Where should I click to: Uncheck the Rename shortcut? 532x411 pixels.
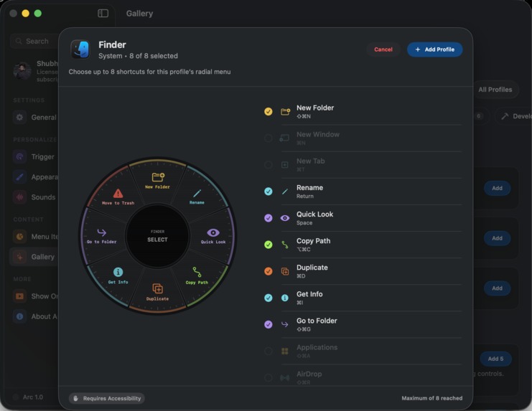click(x=268, y=192)
